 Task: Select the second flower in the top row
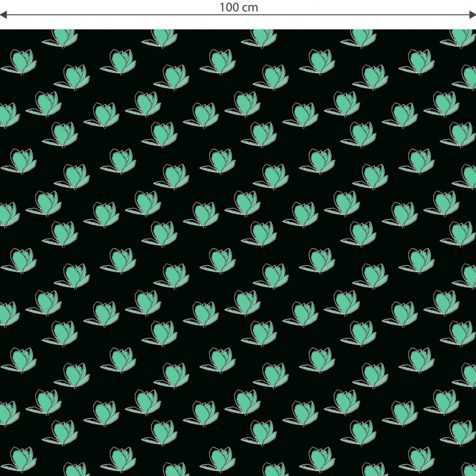[160, 37]
